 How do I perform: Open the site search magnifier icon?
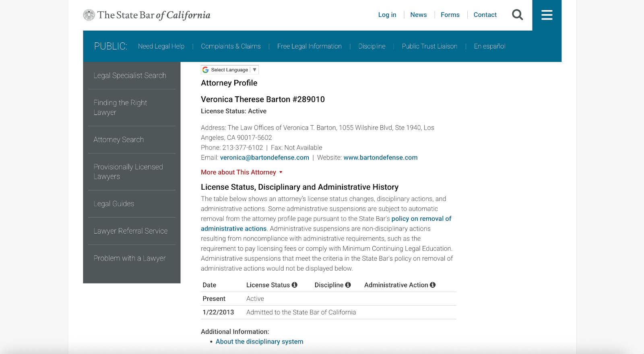tap(517, 15)
